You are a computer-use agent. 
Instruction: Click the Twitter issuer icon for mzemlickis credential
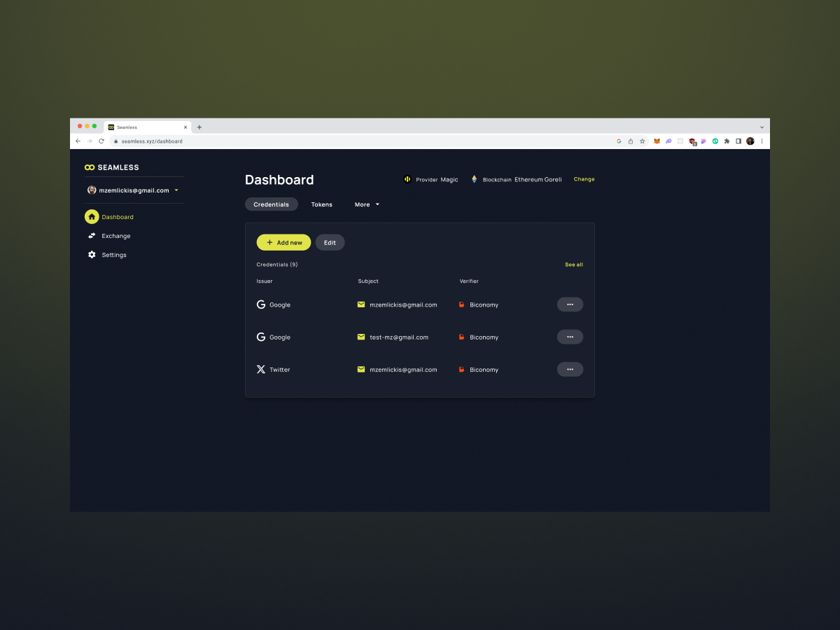(261, 369)
